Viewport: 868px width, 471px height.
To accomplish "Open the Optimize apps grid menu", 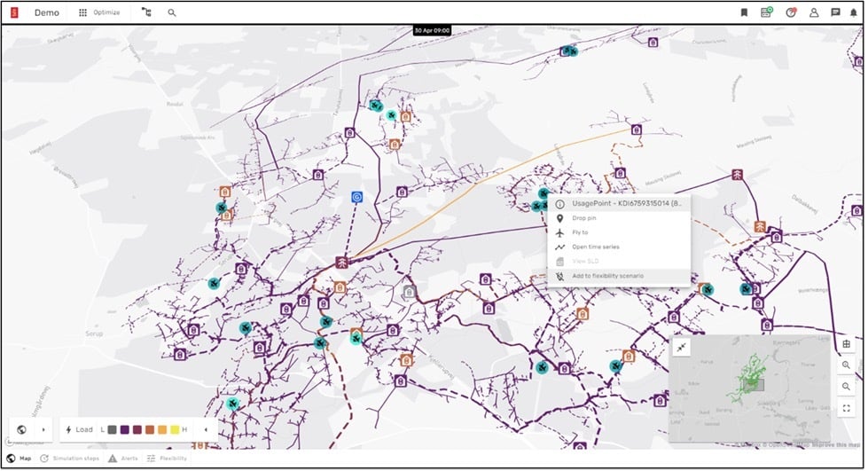I will pyautogui.click(x=83, y=13).
